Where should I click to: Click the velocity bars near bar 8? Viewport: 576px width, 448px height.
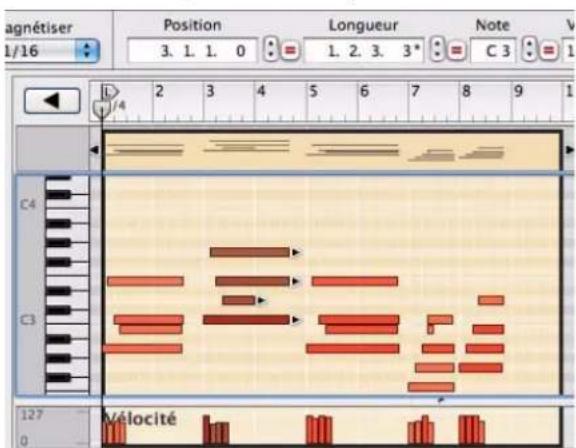click(x=472, y=430)
